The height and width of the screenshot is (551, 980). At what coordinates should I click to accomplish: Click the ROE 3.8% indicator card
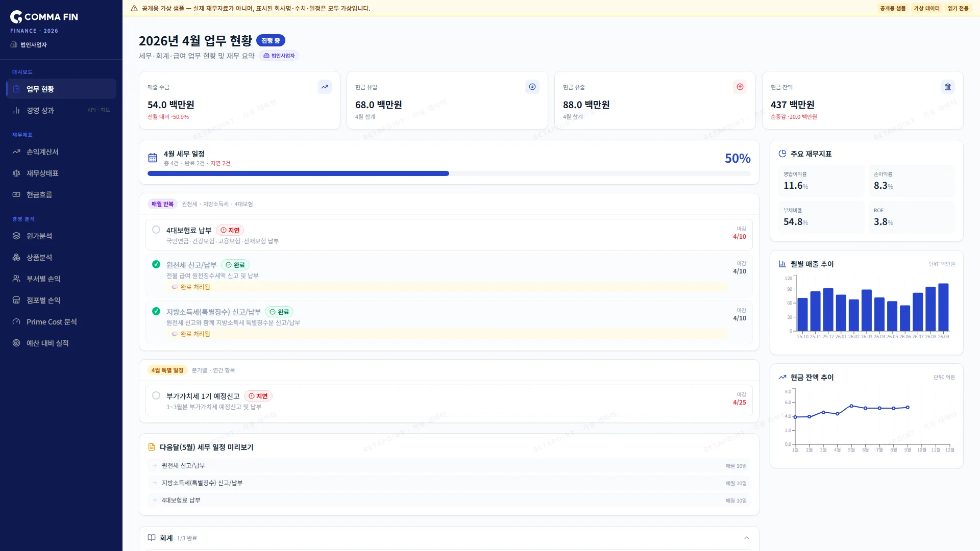pos(912,217)
